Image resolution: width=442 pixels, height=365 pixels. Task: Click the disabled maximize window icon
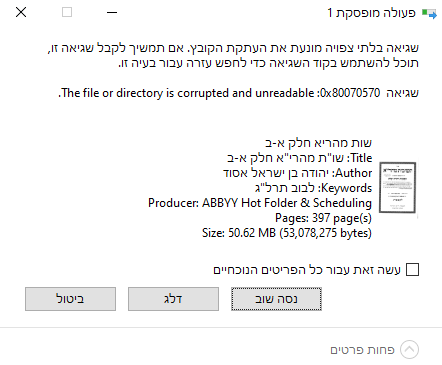(x=67, y=12)
